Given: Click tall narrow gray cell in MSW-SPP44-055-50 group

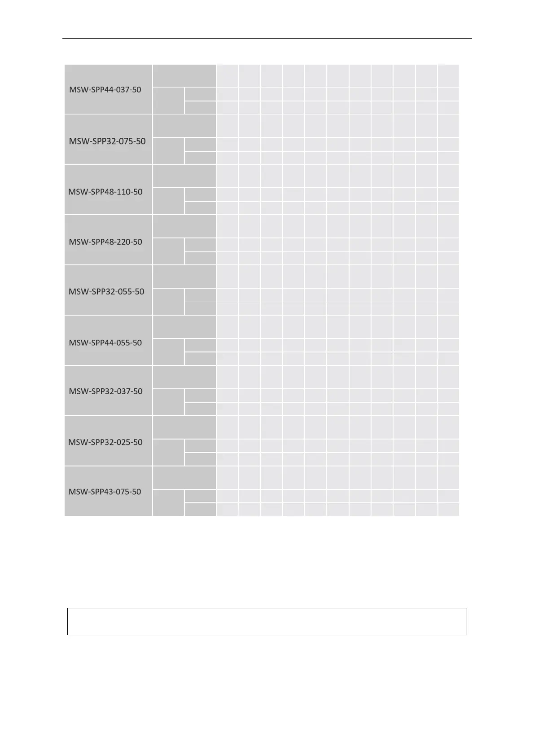Looking at the screenshot, I should click(x=168, y=352).
